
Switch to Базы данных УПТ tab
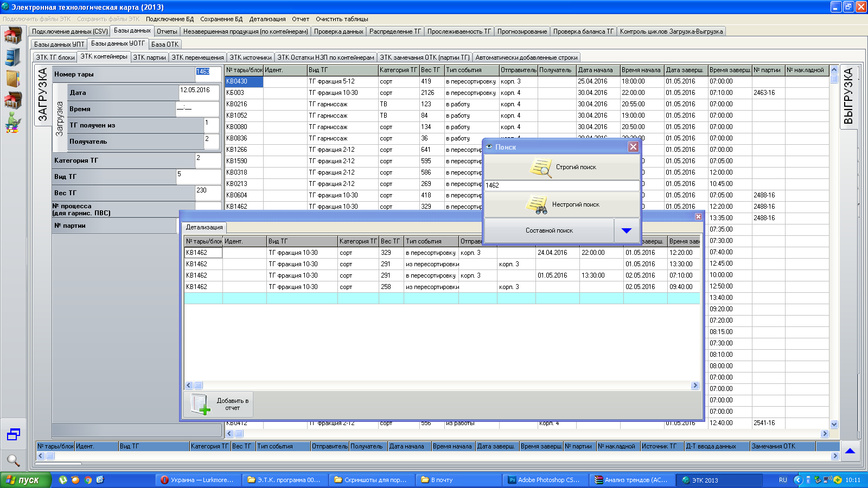[59, 44]
